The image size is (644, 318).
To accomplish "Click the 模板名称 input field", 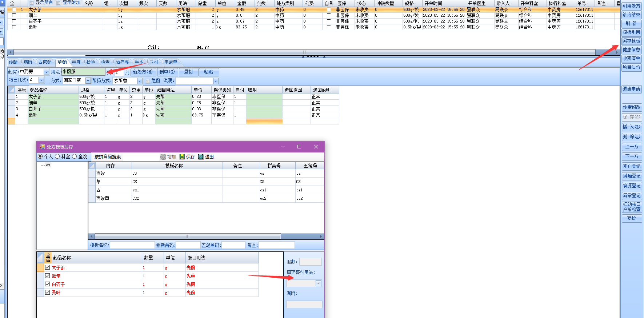I will tap(132, 245).
